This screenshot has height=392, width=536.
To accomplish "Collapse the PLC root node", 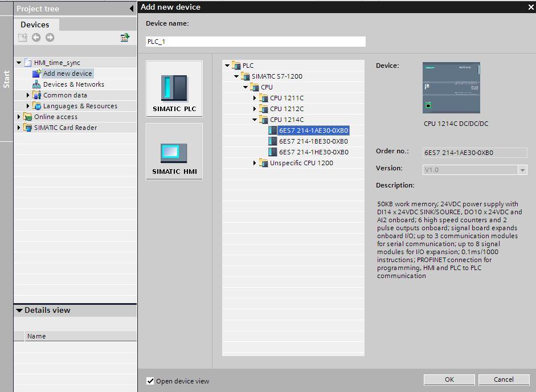I will pyautogui.click(x=227, y=66).
